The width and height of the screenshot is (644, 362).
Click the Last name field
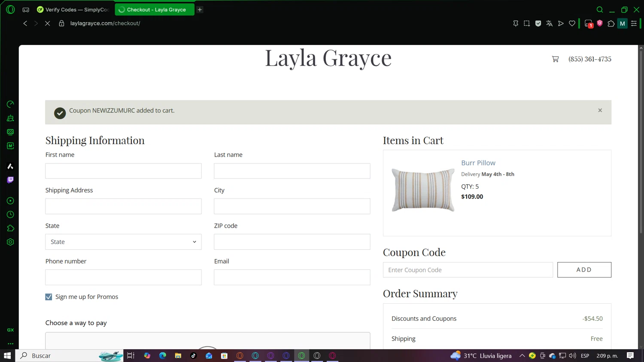tap(292, 171)
